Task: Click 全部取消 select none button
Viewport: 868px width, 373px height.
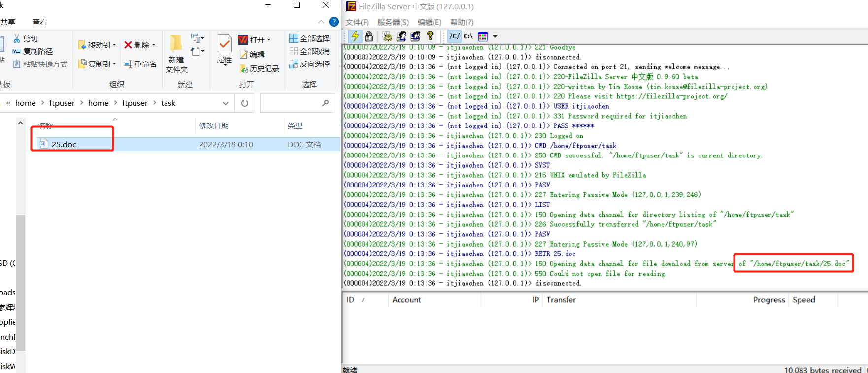Action: (309, 51)
